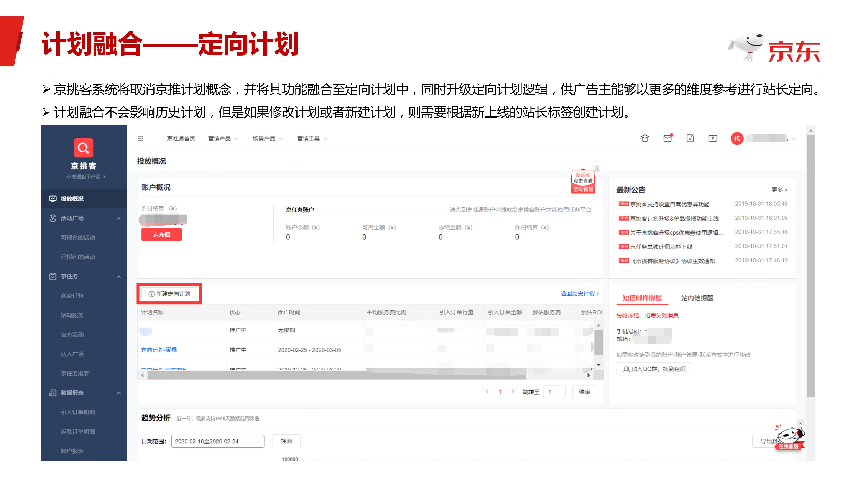Go to previous page of plans
Screen dimensions: 868x488
(x=487, y=392)
